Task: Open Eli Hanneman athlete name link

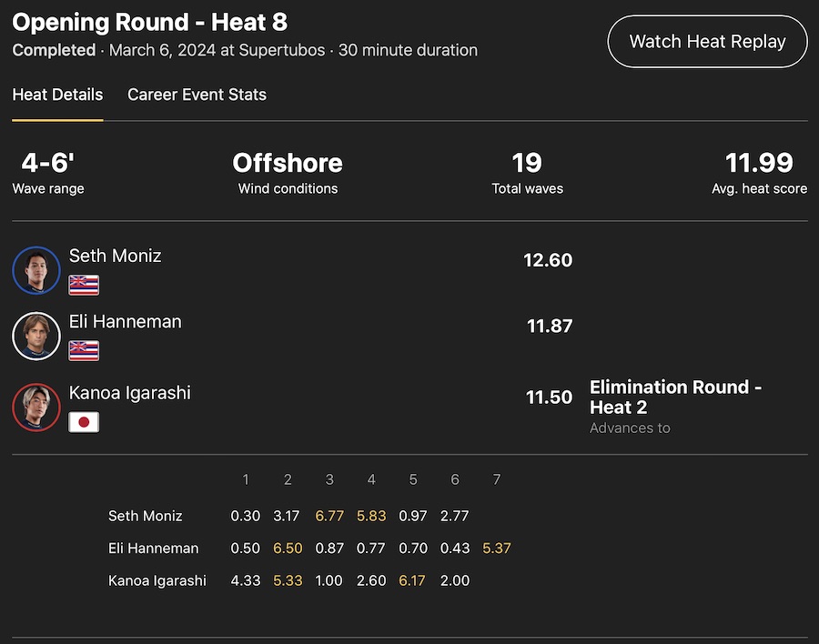Action: (x=125, y=321)
